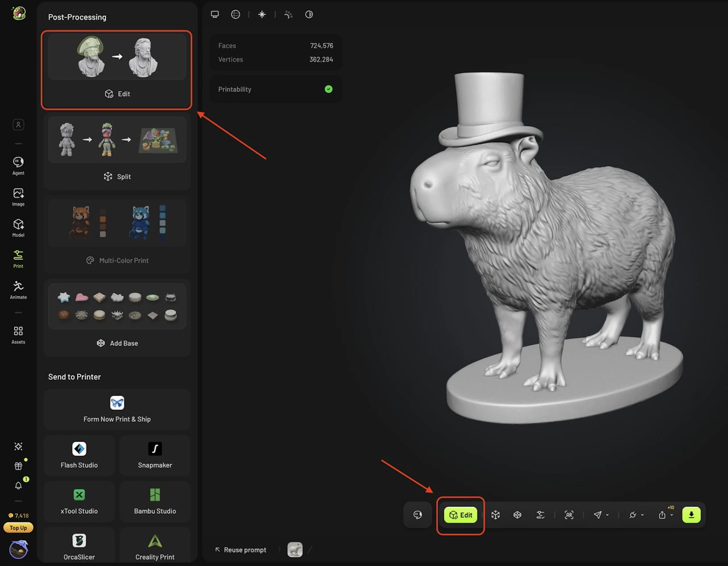Click the chat agent icon in bottom toolbar
The height and width of the screenshot is (566, 728).
pyautogui.click(x=417, y=515)
